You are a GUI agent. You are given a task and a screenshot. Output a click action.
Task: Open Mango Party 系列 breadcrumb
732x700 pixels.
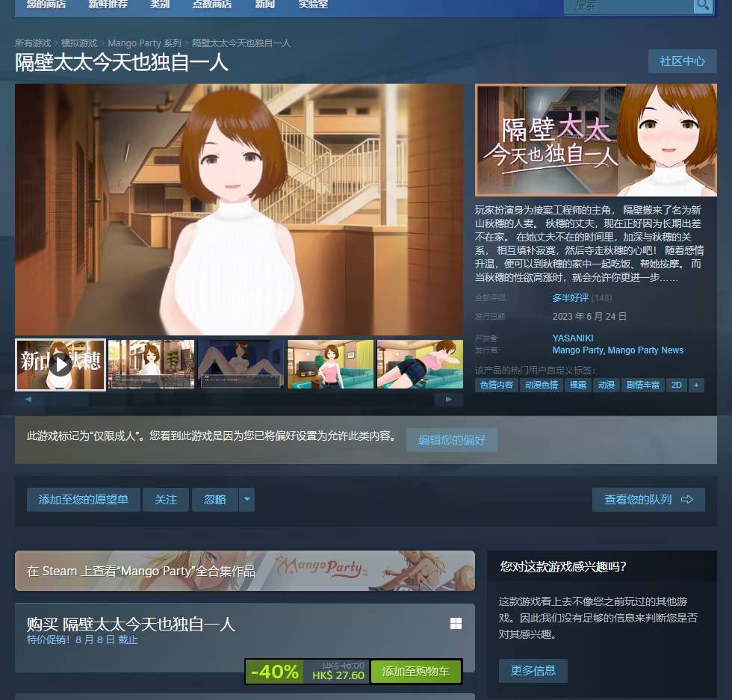pyautogui.click(x=144, y=43)
